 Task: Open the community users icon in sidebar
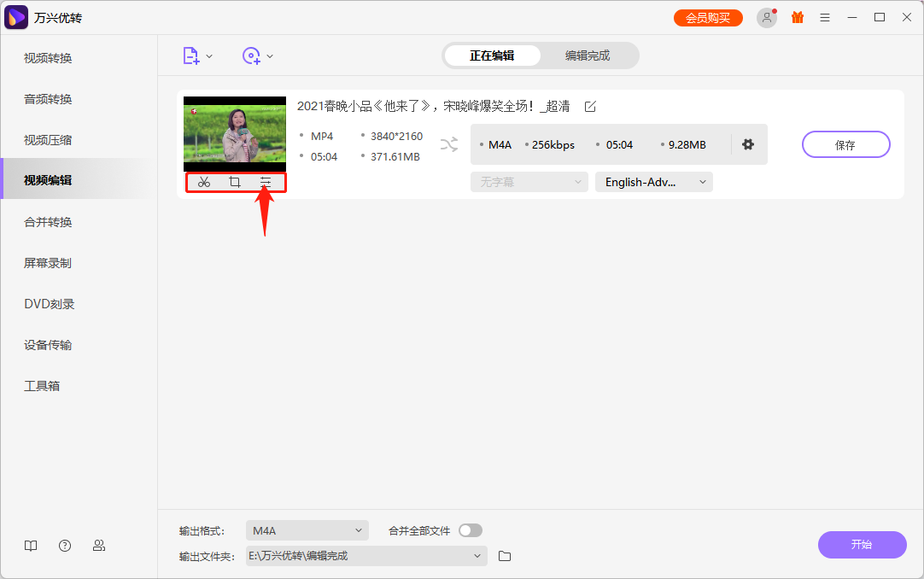tap(99, 546)
